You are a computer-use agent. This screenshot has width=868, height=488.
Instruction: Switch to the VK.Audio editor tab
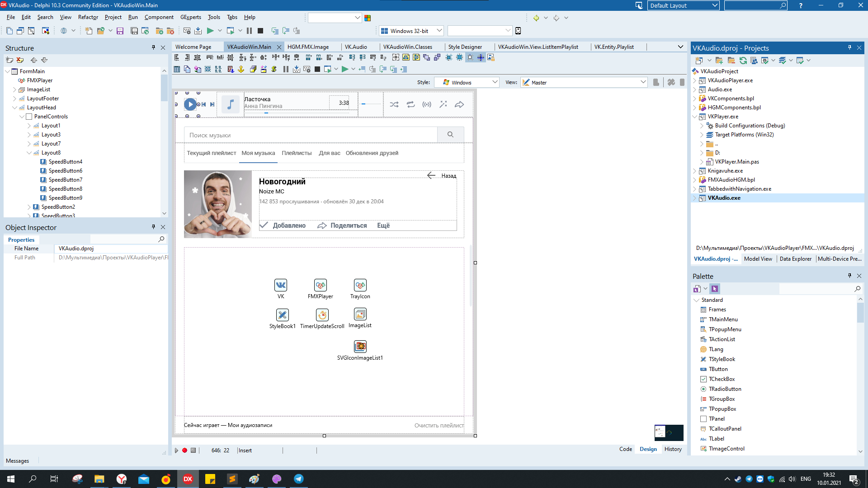click(356, 47)
